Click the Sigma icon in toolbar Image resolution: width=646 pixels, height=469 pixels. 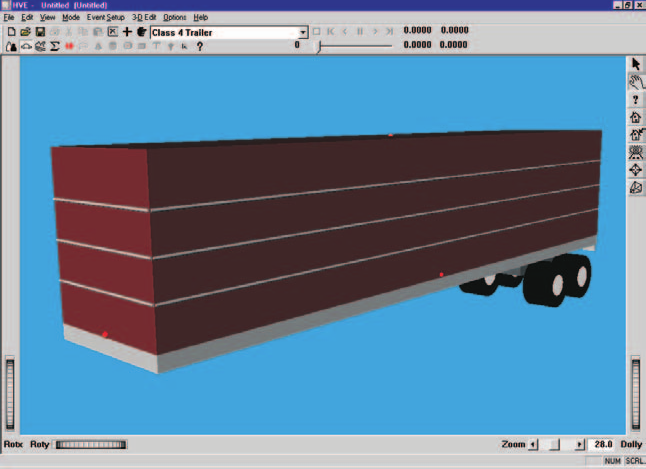tap(54, 46)
